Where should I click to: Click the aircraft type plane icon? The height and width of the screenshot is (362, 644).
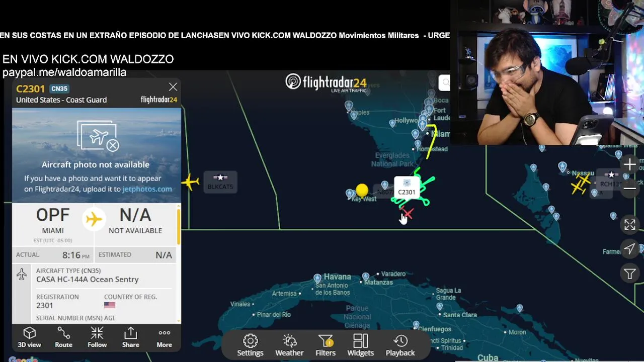[x=22, y=275]
